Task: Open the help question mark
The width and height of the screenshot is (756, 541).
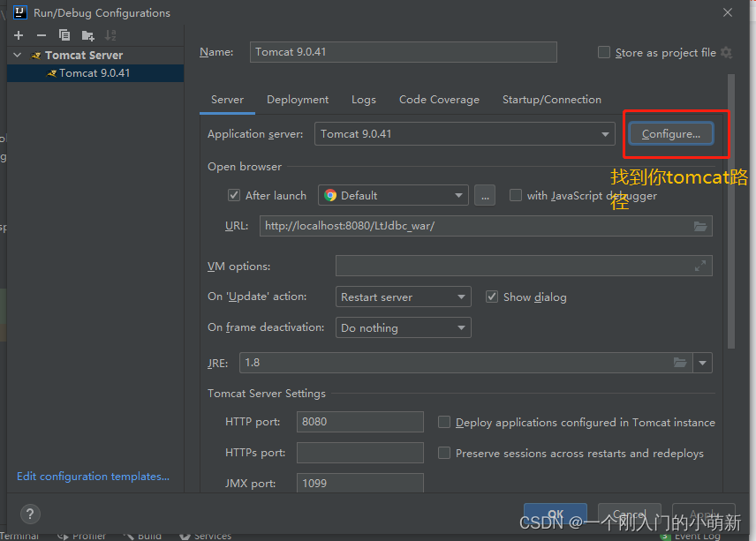Action: click(30, 514)
